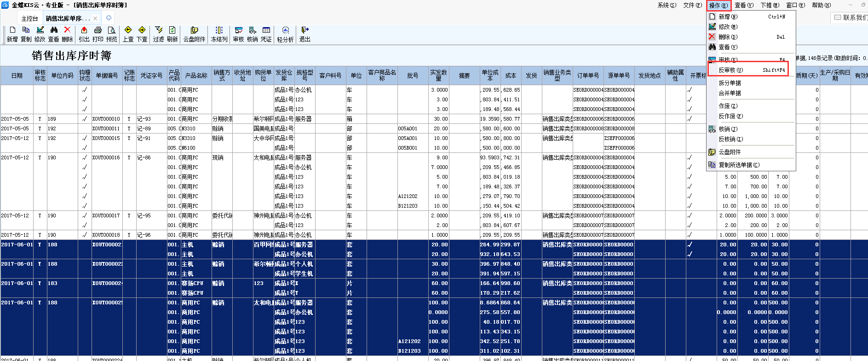Click the 下查 yellow arrow icon
Image resolution: width=868 pixels, height=361 pixels.
coord(142,34)
